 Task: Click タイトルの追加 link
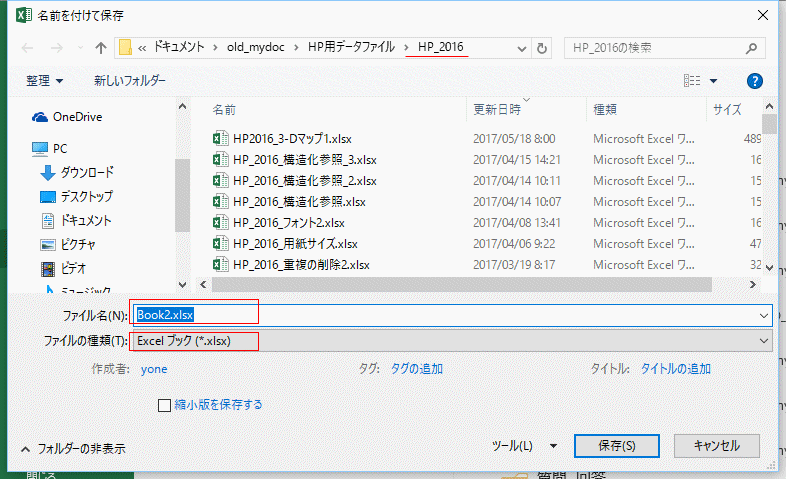pos(676,369)
